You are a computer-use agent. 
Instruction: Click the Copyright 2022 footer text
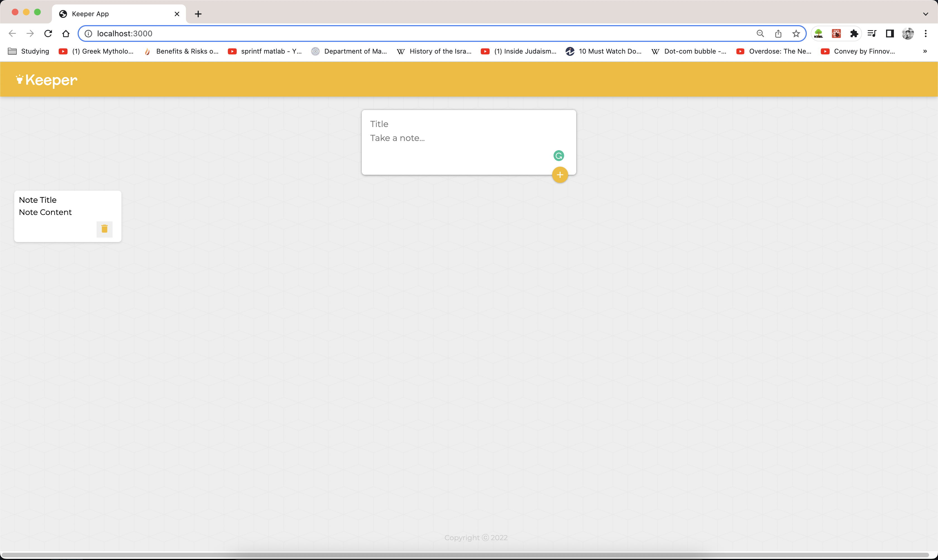pos(476,537)
